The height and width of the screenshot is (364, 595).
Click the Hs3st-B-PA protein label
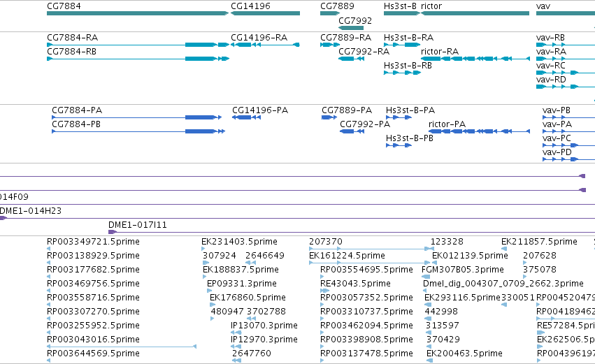pyautogui.click(x=410, y=110)
